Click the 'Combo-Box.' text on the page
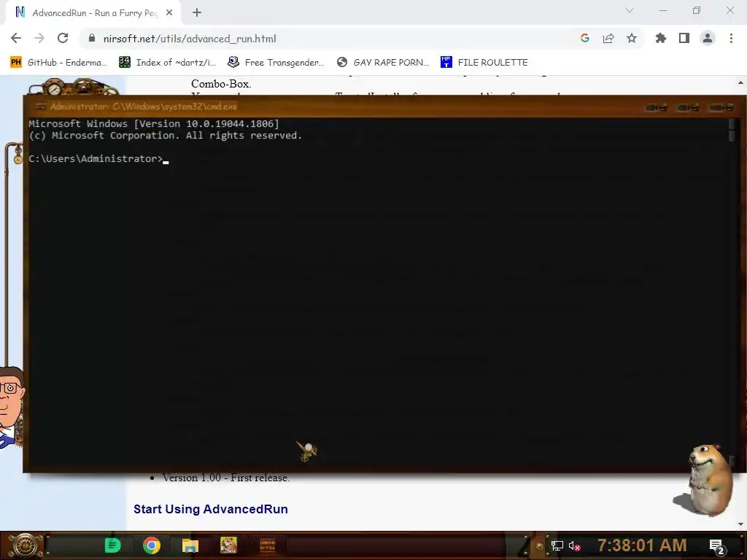 click(x=221, y=84)
